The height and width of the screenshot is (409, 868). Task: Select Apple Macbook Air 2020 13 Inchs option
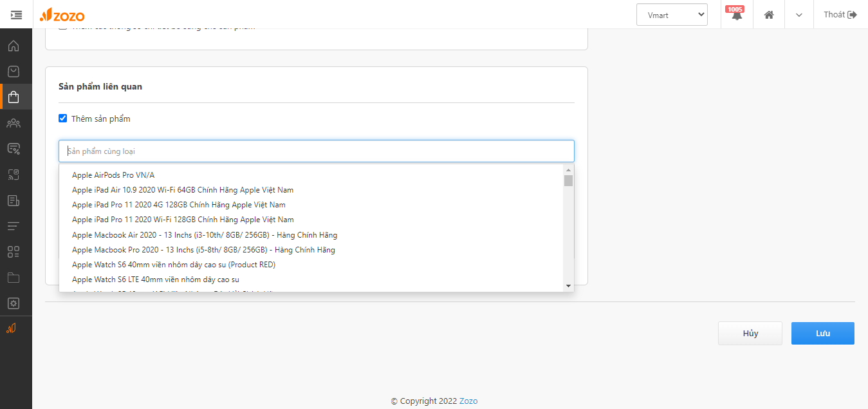click(311, 235)
